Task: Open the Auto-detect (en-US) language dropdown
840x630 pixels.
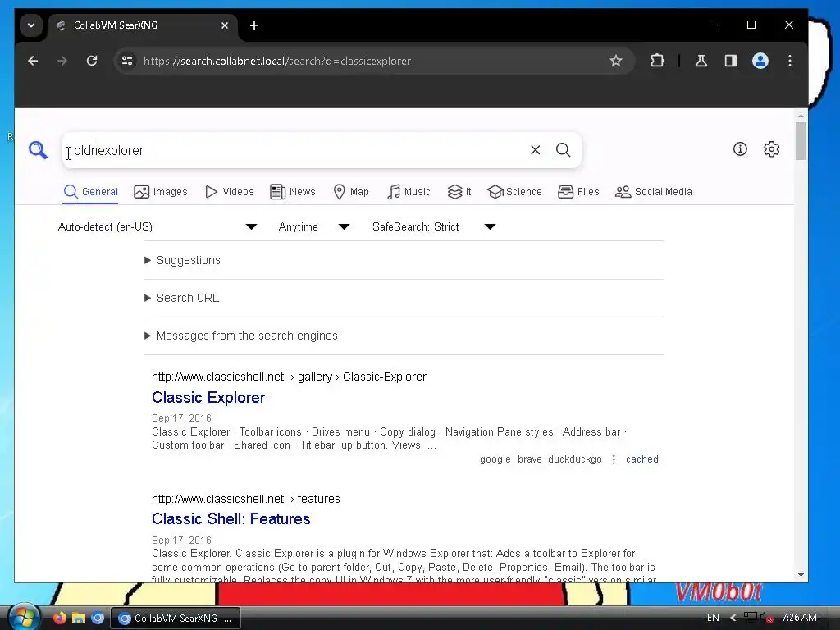Action: click(157, 226)
